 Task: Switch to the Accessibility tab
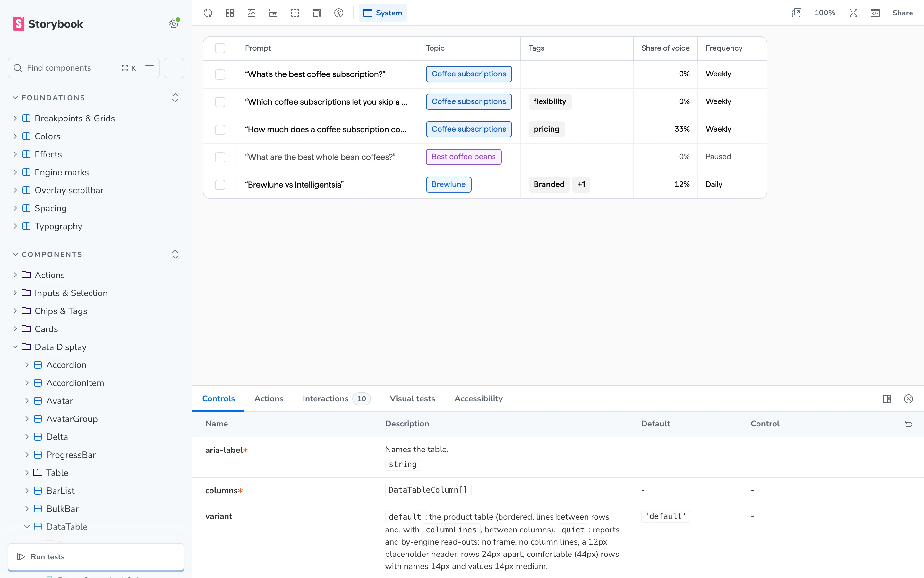coord(478,399)
